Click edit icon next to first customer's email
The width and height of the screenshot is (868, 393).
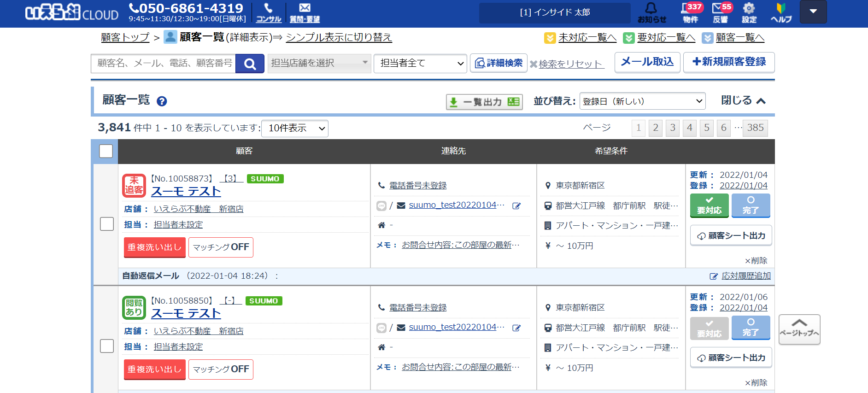pyautogui.click(x=516, y=206)
